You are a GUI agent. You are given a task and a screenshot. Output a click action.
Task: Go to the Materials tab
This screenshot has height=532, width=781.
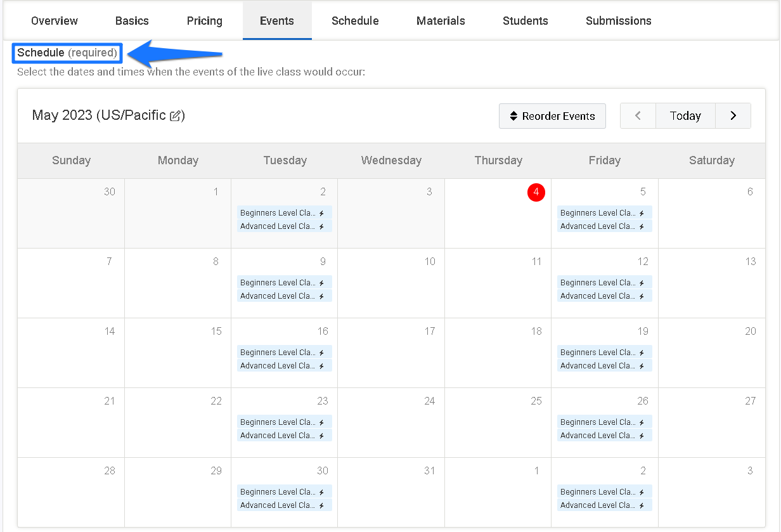(441, 21)
